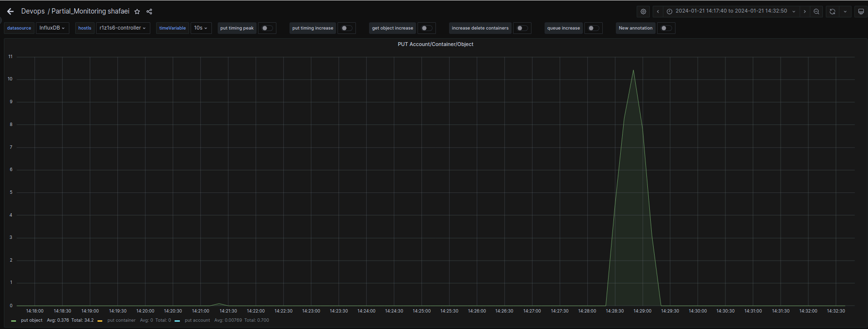
Task: Open the InfluxDB datasource dropdown
Action: click(52, 28)
